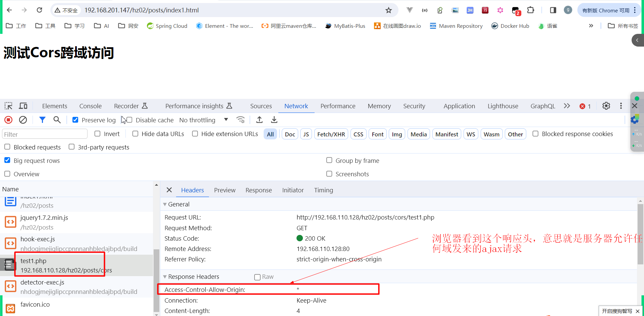Image resolution: width=644 pixels, height=316 pixels.
Task: Click the red JS extension icon
Action: click(485, 10)
